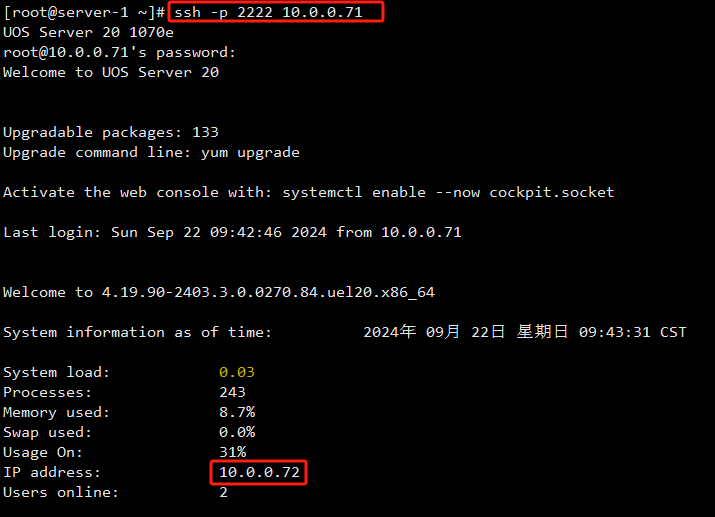Click the Users online value '2'

223,492
